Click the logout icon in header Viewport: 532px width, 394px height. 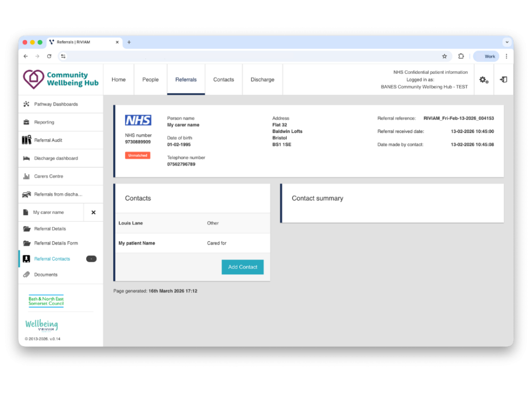point(503,80)
